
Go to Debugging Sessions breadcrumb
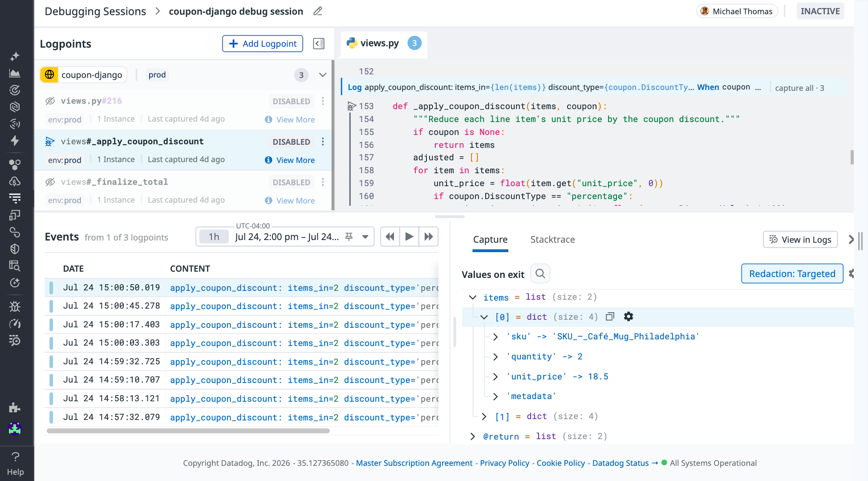pyautogui.click(x=95, y=12)
